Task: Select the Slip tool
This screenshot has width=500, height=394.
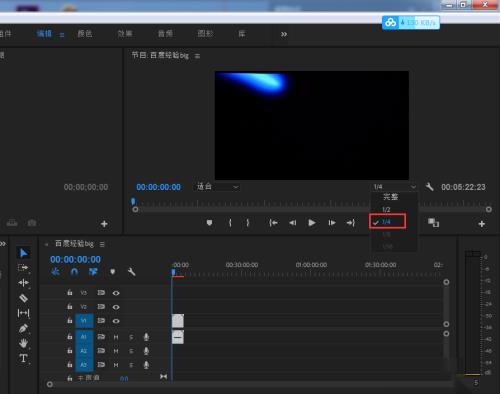Action: click(23, 313)
